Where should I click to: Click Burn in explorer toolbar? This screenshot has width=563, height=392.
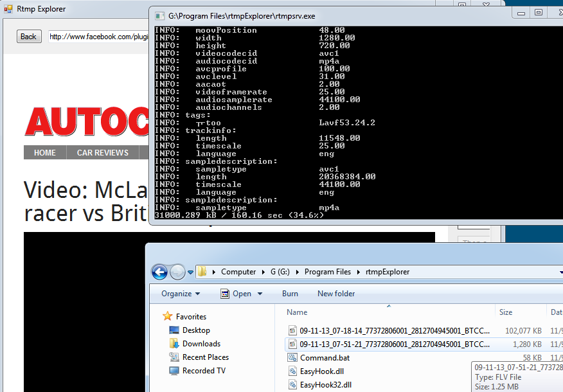pyautogui.click(x=290, y=294)
